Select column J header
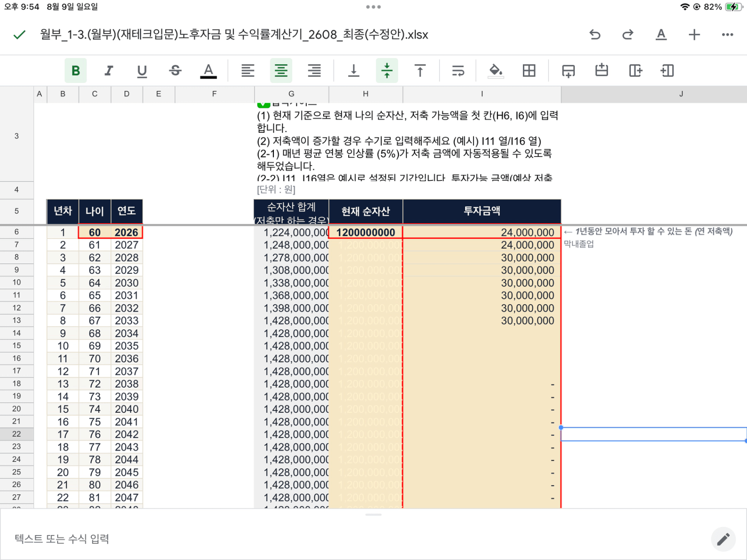Viewport: 747px width, 560px height. click(654, 94)
